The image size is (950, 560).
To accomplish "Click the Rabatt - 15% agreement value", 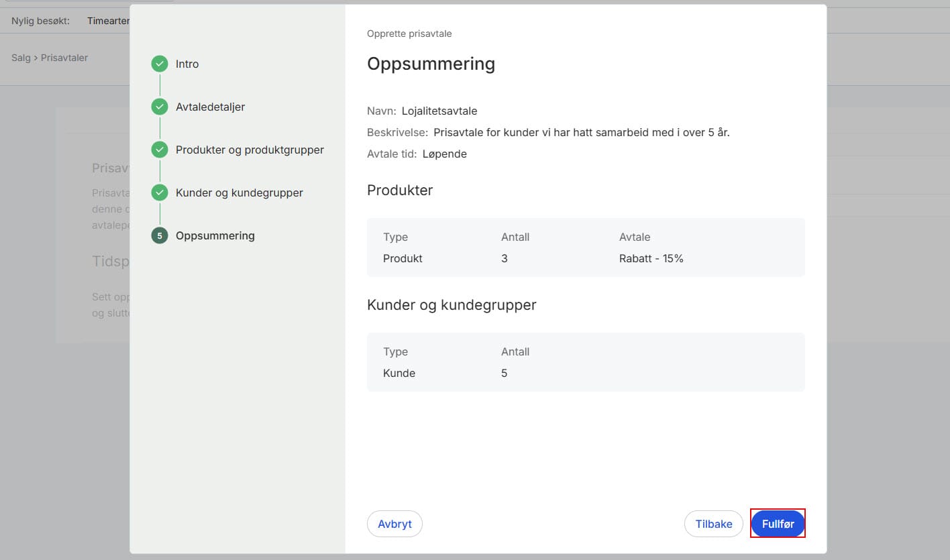I will (x=651, y=258).
